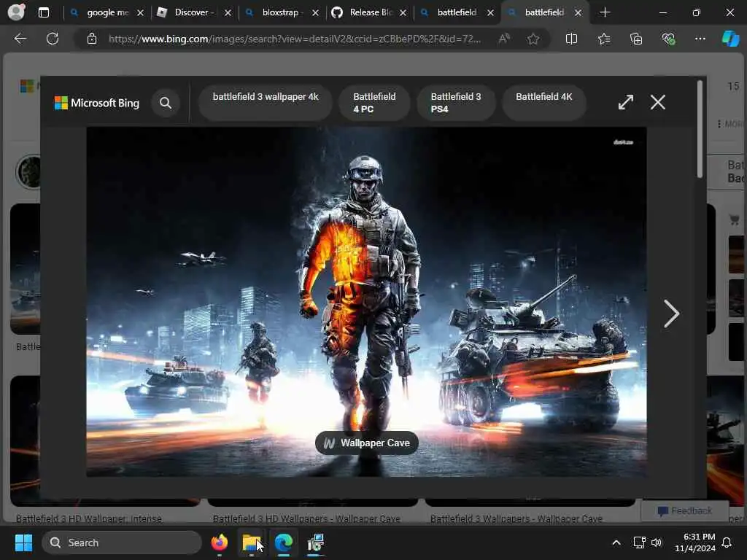Open File Explorer from the taskbar

pyautogui.click(x=251, y=542)
